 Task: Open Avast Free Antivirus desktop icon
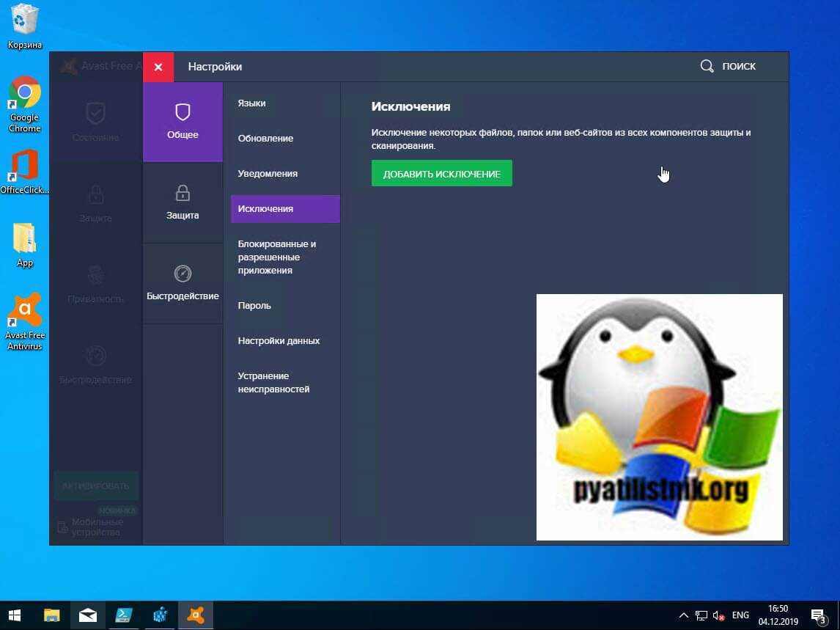(25, 321)
